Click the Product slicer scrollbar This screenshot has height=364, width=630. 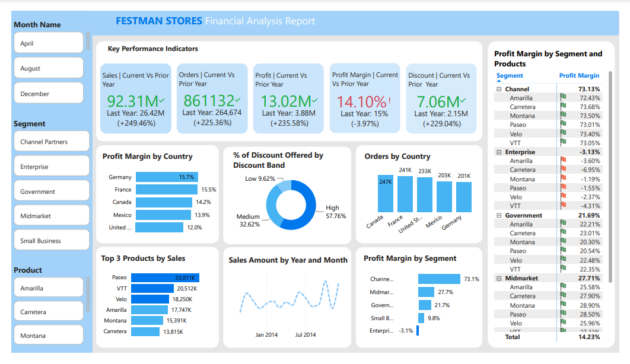(88, 294)
